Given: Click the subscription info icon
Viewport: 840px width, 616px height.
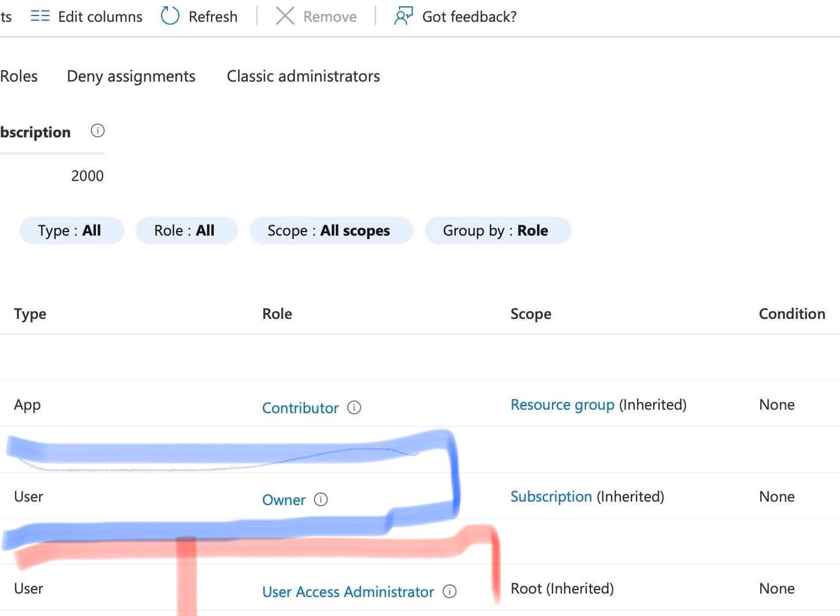Looking at the screenshot, I should click(97, 131).
